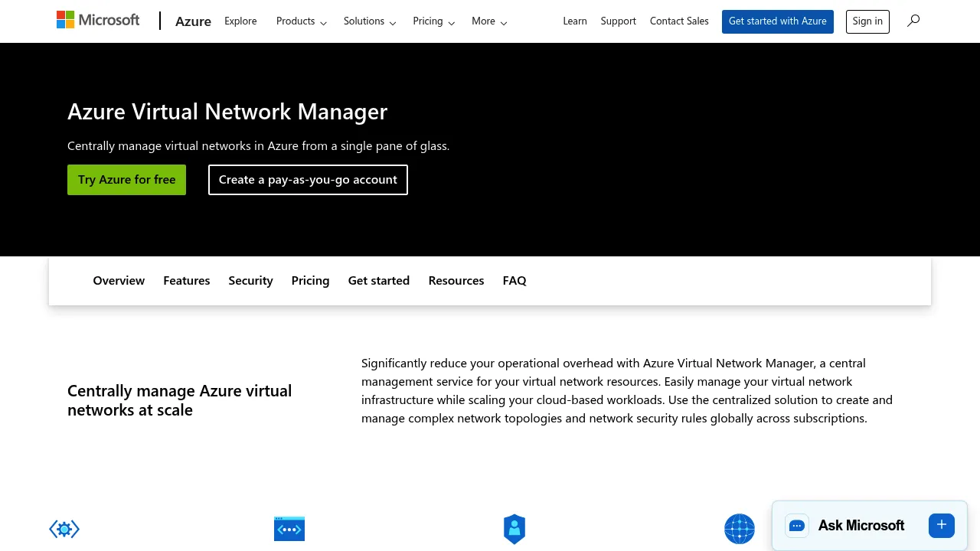
Task: Open the More dropdown menu
Action: [x=489, y=21]
